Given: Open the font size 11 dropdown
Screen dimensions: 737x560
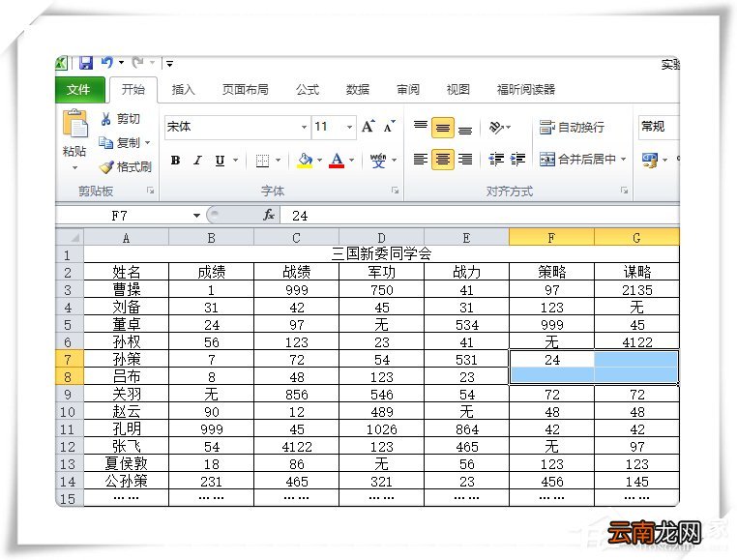Looking at the screenshot, I should click(x=349, y=127).
